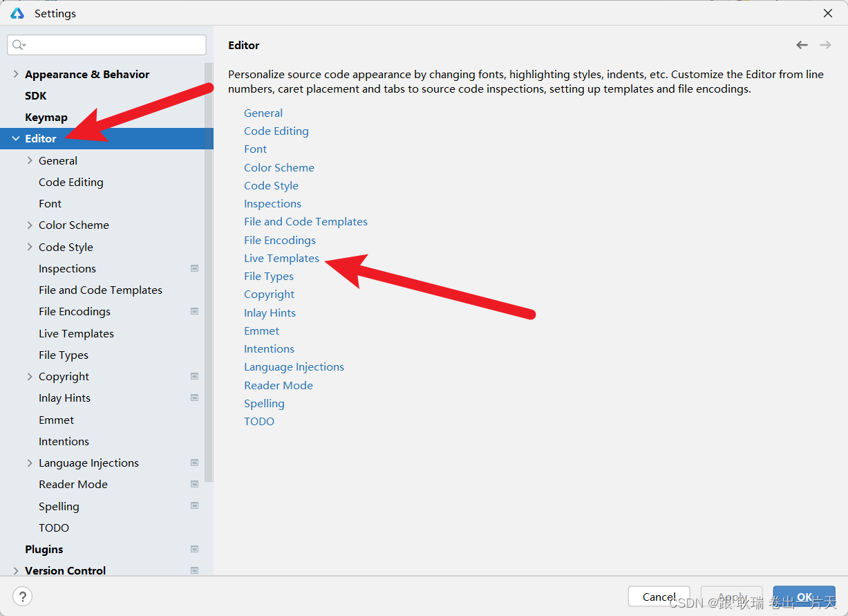
Task: Select Plugins in the settings tree
Action: (x=44, y=549)
